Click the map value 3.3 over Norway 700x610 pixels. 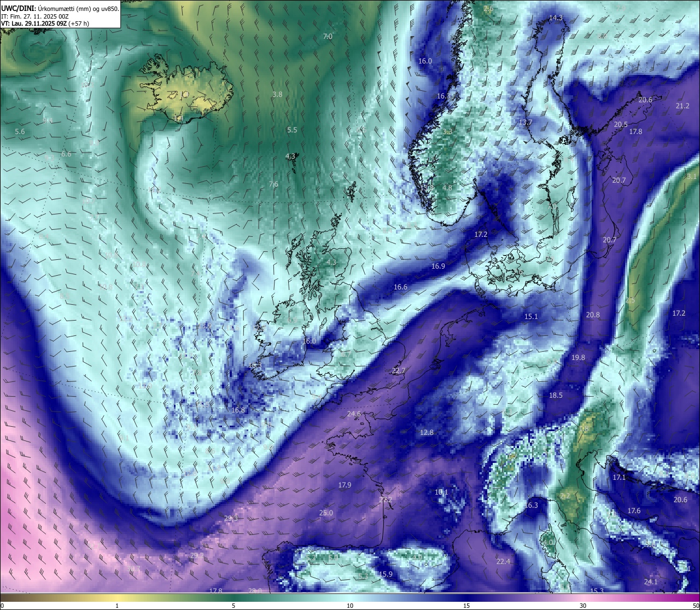coord(447,132)
